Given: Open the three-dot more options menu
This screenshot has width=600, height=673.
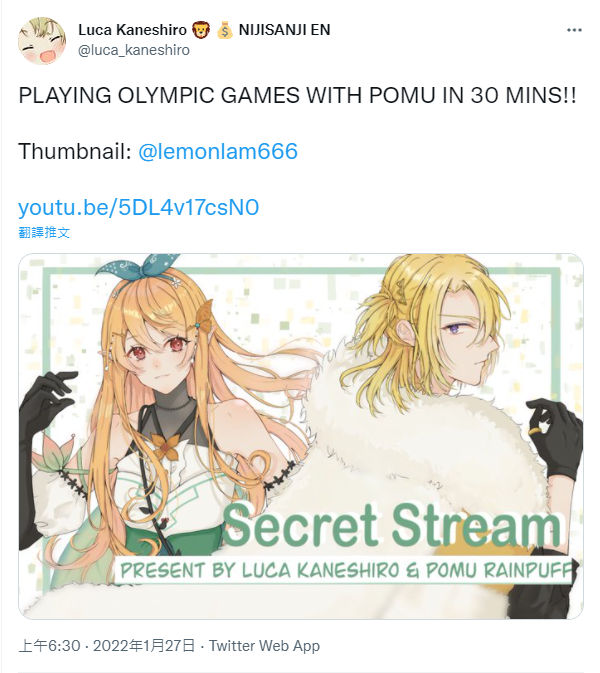Looking at the screenshot, I should click(x=574, y=30).
